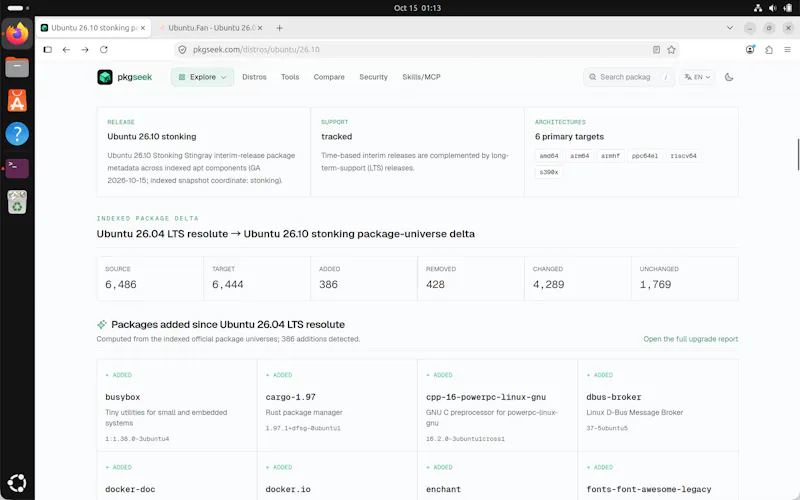
Task: Open the Security nav item
Action: point(373,77)
